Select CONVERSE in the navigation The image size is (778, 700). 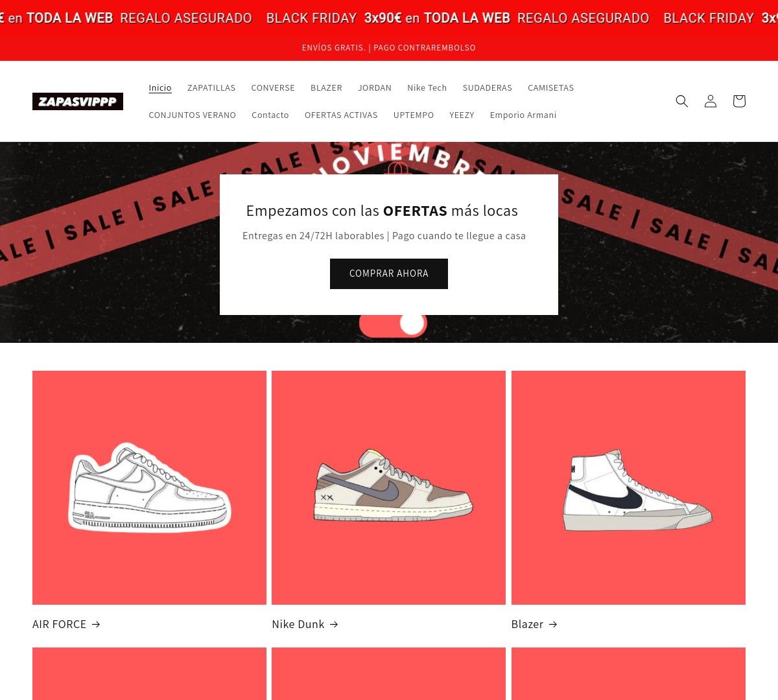pos(273,87)
